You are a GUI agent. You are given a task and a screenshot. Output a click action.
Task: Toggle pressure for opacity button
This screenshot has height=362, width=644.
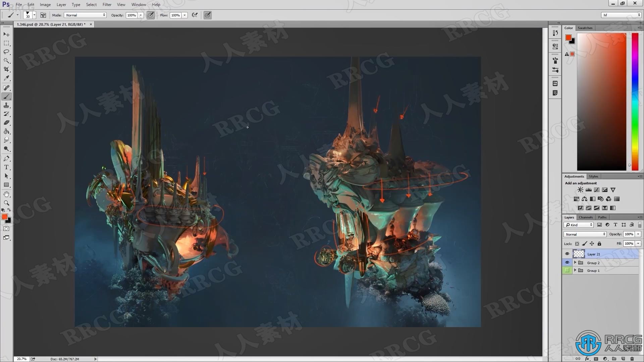151,15
